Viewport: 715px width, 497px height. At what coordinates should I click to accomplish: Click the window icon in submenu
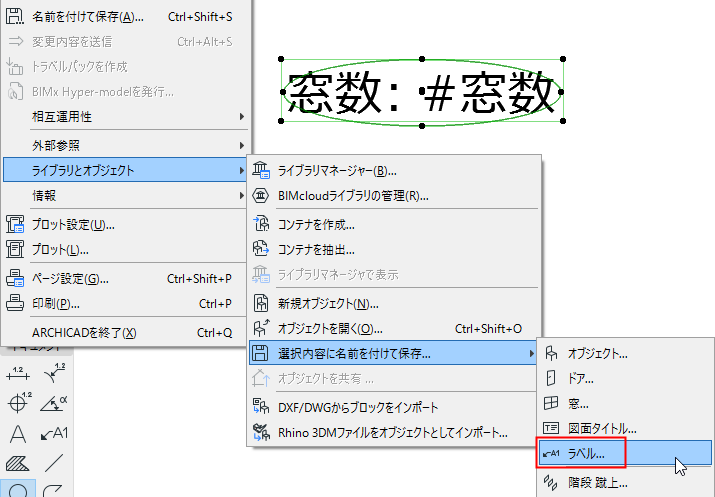coord(551,403)
